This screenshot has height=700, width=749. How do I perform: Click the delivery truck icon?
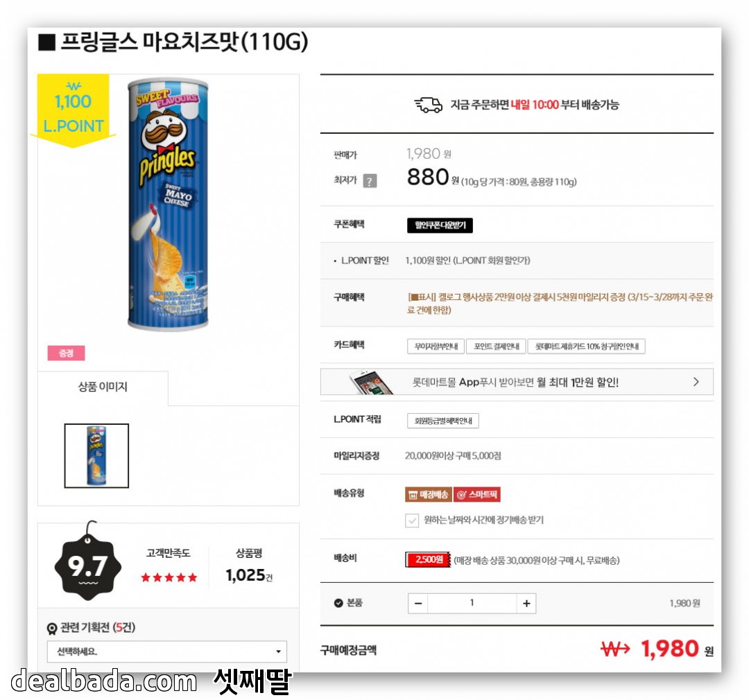(x=429, y=105)
